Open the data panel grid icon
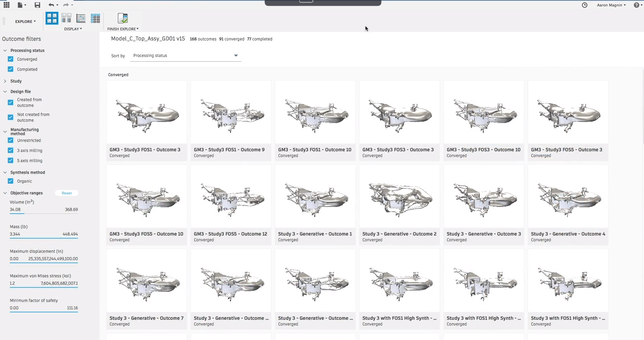644x340 pixels. click(x=6, y=5)
